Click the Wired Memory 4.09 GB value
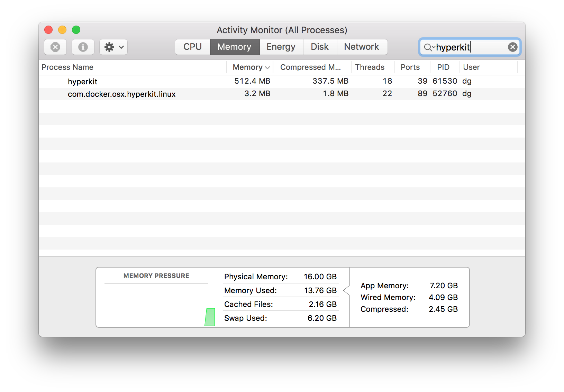This screenshot has height=392, width=564. pos(443,298)
